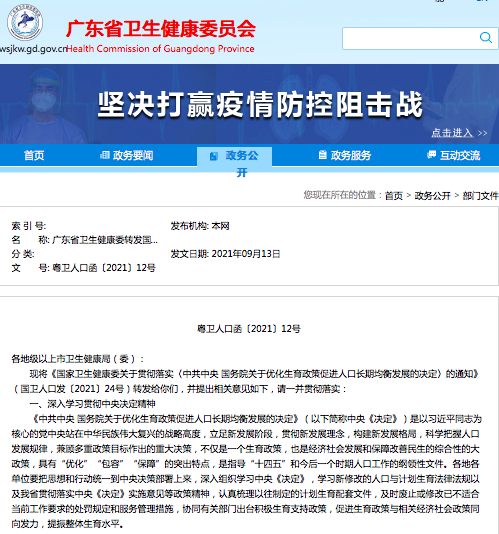Click 政务公开 in the breadcrumb trail
Viewport: 499px width, 534px height.
click(x=432, y=195)
